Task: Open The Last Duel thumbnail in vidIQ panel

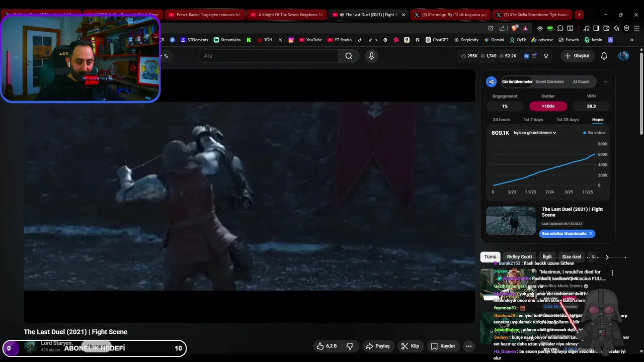Action: tap(511, 220)
